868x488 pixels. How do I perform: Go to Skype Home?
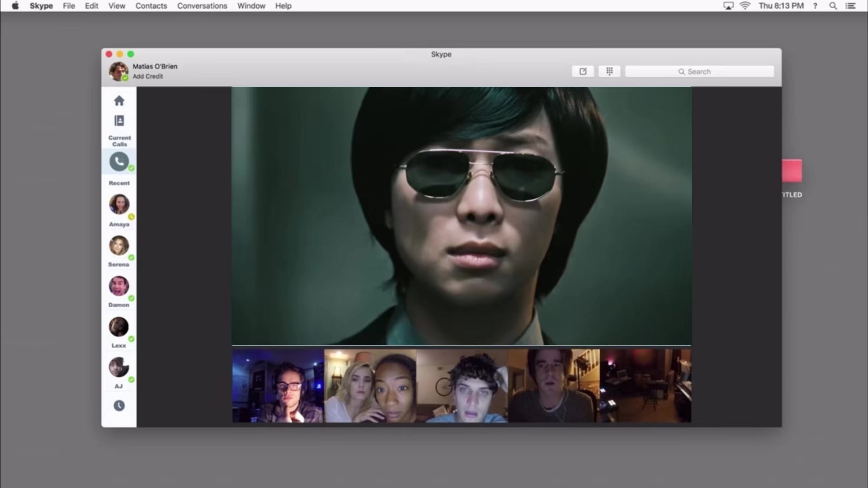click(119, 100)
